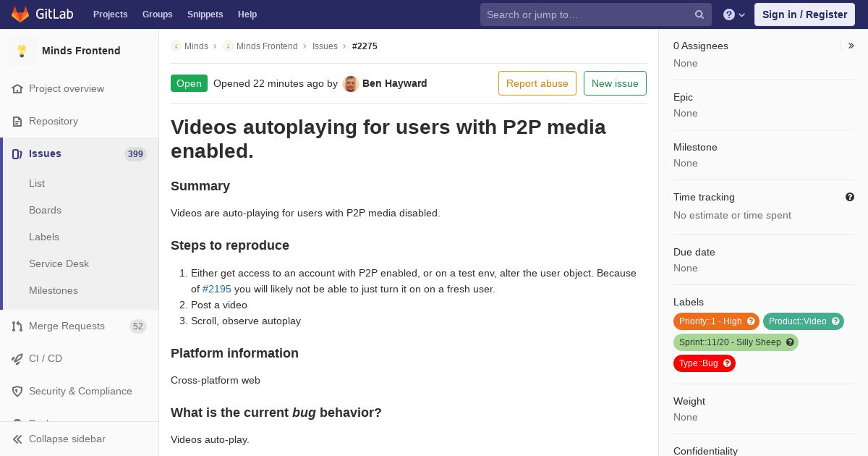Image resolution: width=868 pixels, height=456 pixels.
Task: Click the GitLab fox logo
Action: click(x=20, y=14)
